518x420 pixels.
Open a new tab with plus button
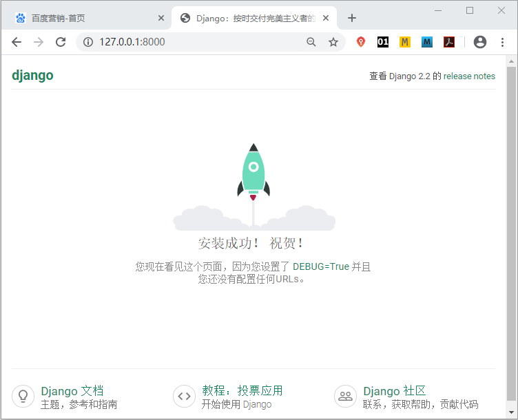coord(352,18)
